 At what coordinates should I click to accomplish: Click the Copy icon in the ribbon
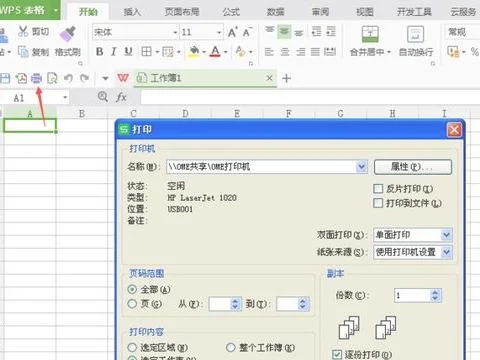coord(23,52)
